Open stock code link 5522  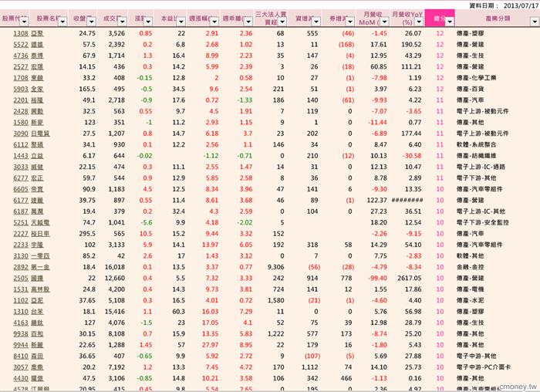pos(21,45)
